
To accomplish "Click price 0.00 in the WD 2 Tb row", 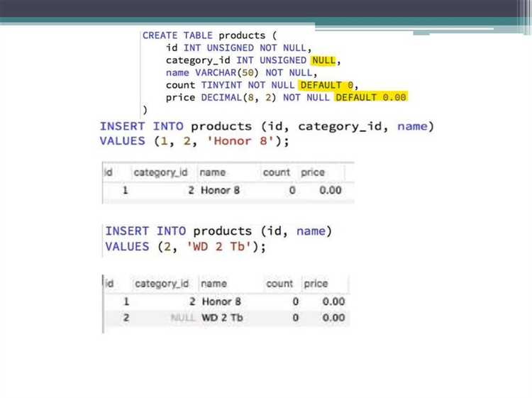I will click(x=333, y=318).
